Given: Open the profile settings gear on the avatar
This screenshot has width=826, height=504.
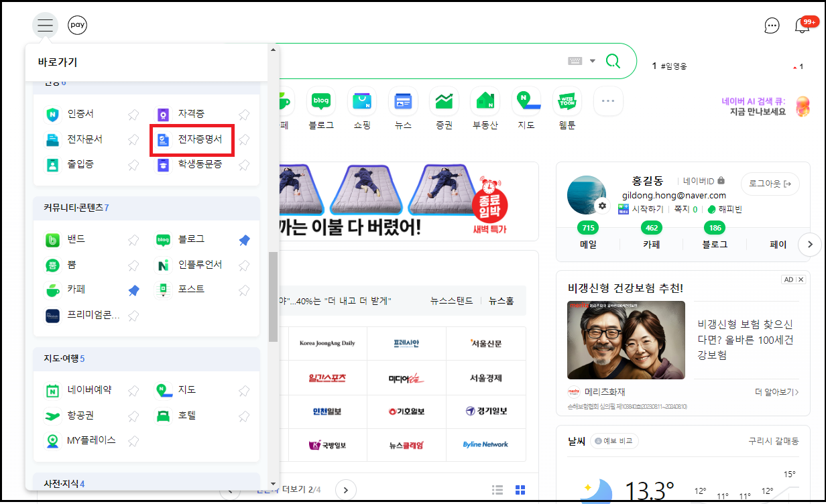Looking at the screenshot, I should (602, 207).
